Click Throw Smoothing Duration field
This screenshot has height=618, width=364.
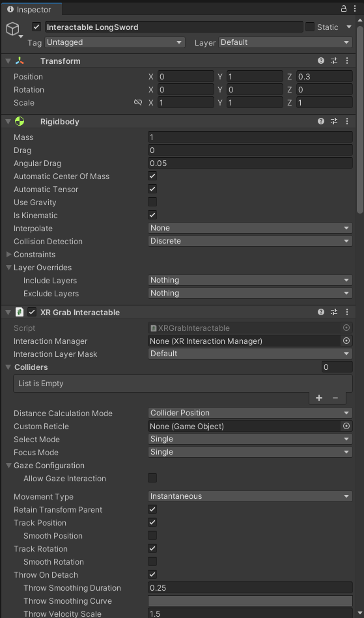pos(250,587)
